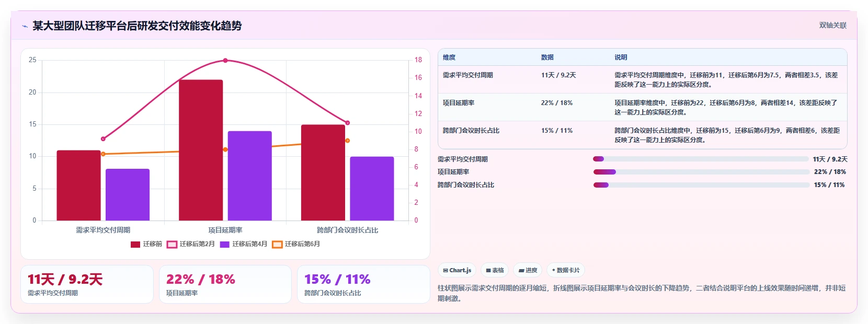868x324 pixels.
Task: Open the 15% / 11% KPI card
Action: [363, 284]
